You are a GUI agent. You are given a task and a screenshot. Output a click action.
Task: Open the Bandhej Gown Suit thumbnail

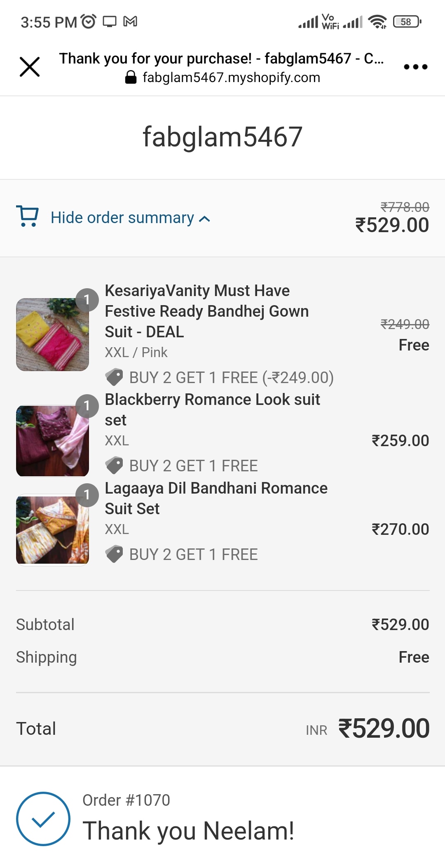pos(52,334)
